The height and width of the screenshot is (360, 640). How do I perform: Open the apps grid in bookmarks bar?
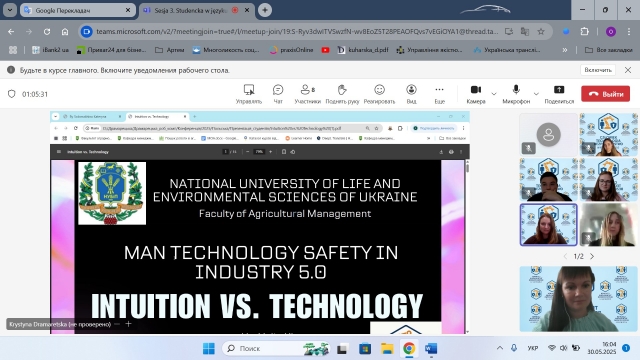coord(13,50)
